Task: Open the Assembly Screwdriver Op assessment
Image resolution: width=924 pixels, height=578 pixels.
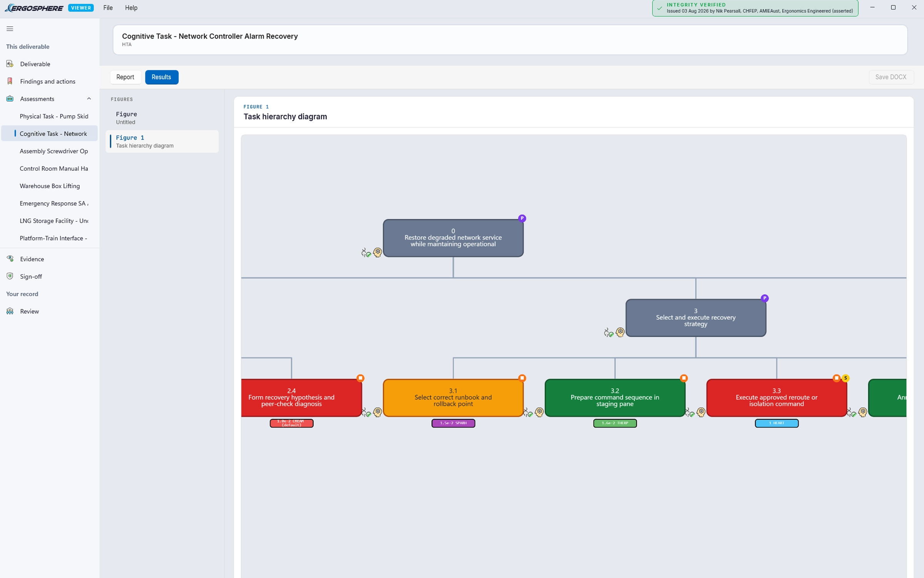Action: tap(49, 151)
